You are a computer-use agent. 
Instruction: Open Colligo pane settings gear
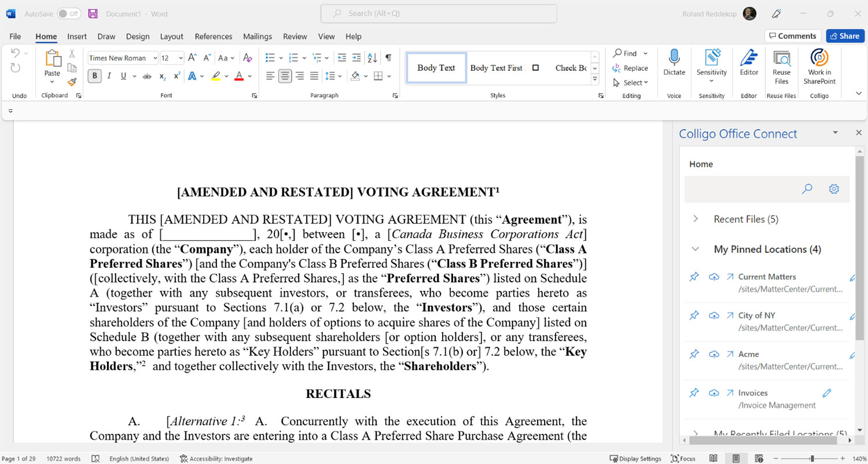click(834, 189)
